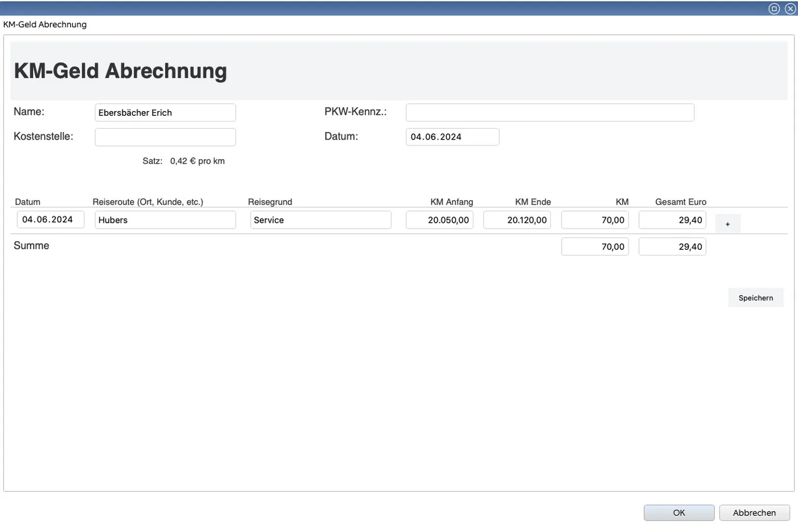
Task: Click the Gesamt Euro column header
Action: 681,202
